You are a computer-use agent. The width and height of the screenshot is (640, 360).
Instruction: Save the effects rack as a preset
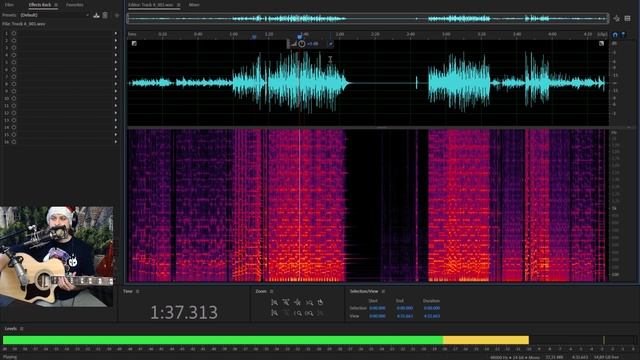(96, 15)
